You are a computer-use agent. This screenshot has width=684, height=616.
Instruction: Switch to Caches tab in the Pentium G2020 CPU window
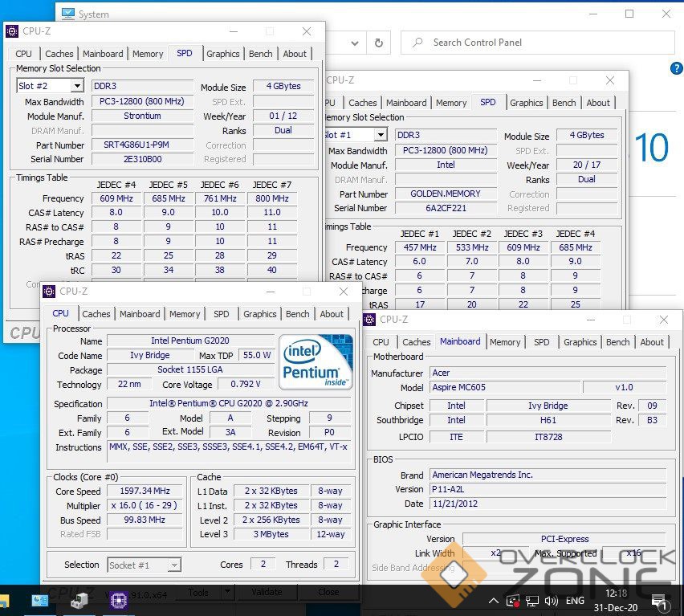click(96, 314)
